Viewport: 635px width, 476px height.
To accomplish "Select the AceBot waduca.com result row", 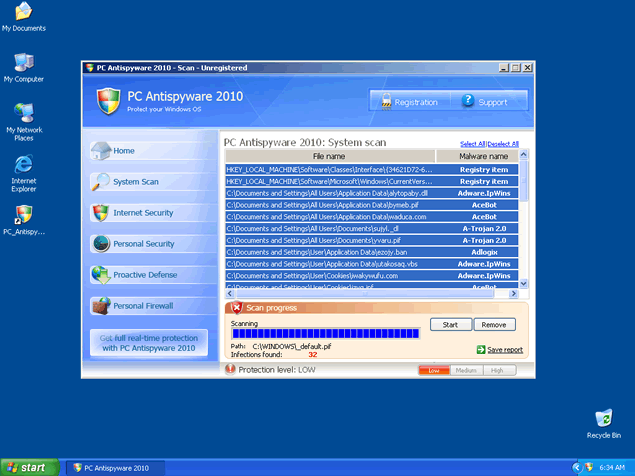I will tap(372, 216).
